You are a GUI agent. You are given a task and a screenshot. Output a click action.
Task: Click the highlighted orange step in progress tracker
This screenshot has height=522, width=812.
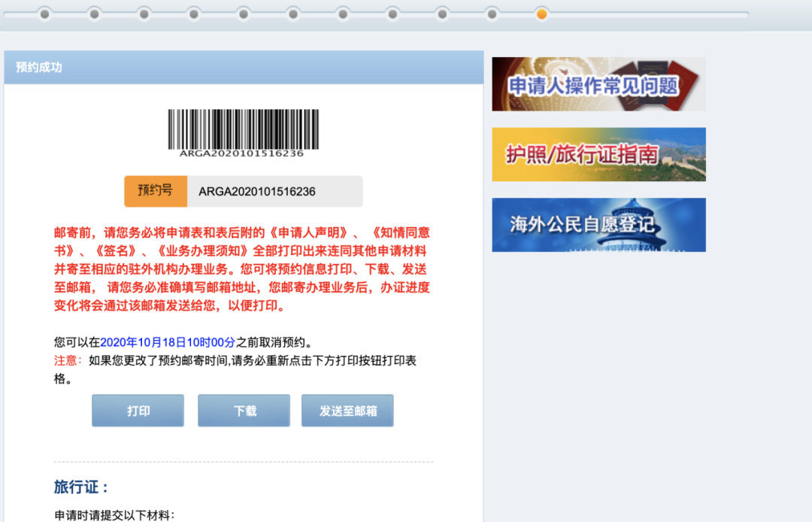543,13
